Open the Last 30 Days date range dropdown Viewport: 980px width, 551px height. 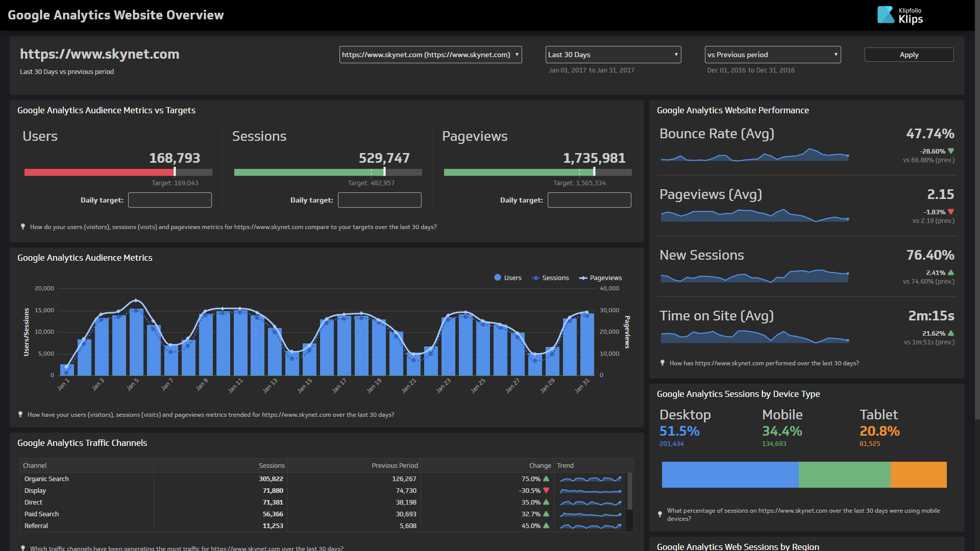pyautogui.click(x=613, y=55)
